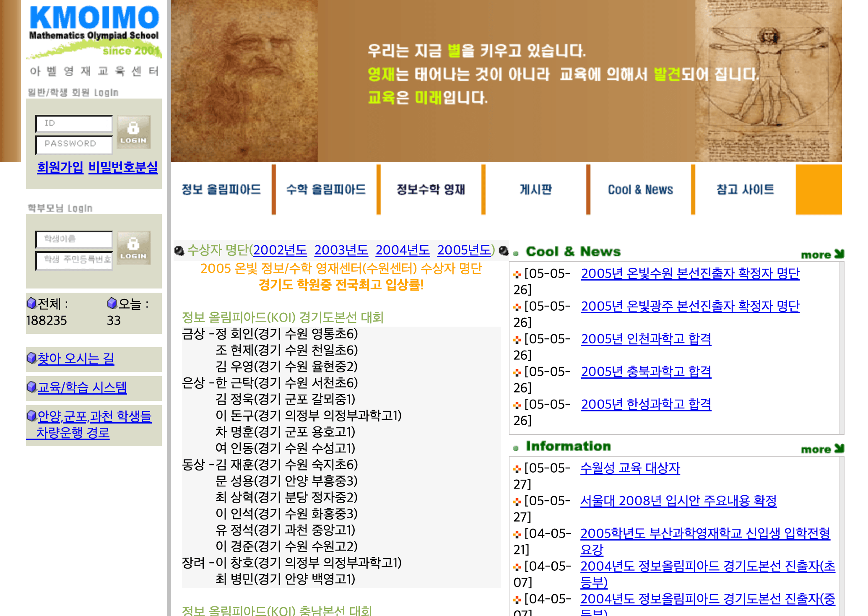Open 2005년 한성과학고 합격 news link
This screenshot has height=616, width=868.
point(646,404)
